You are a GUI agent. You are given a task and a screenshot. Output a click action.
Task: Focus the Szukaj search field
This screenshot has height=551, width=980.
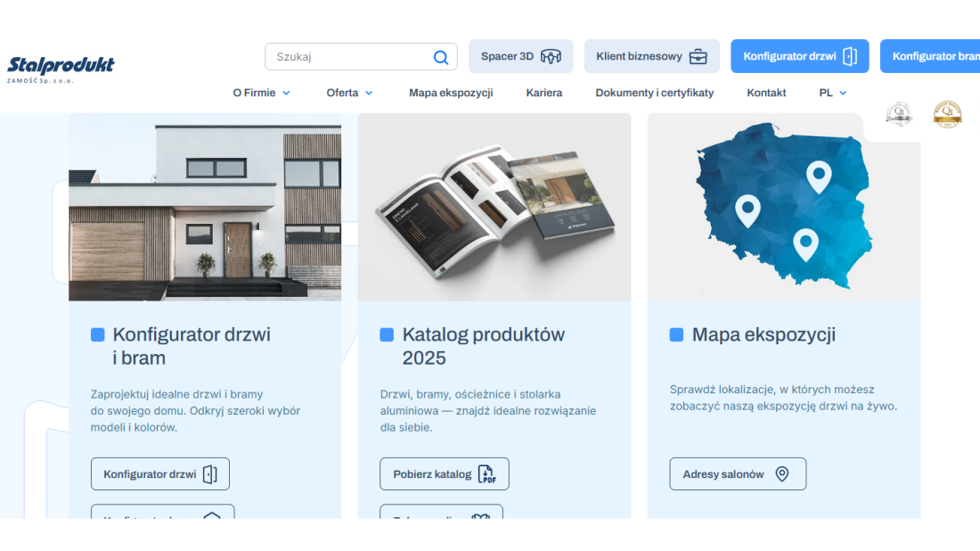[361, 56]
